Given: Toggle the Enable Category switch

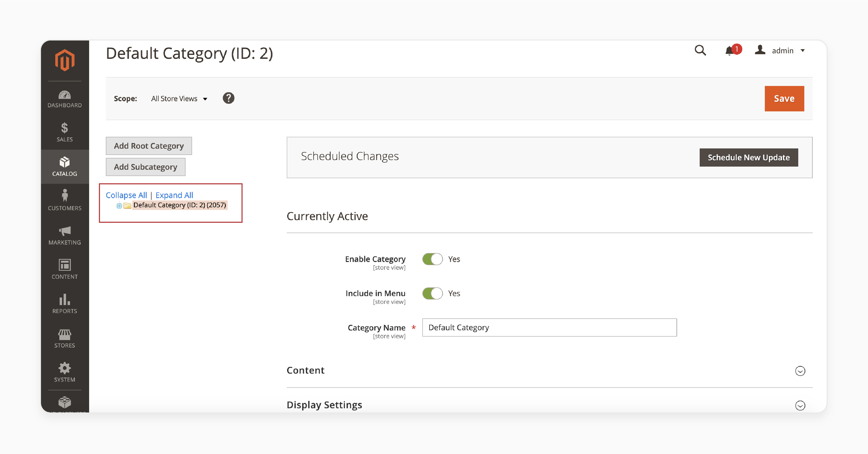Looking at the screenshot, I should [x=432, y=259].
